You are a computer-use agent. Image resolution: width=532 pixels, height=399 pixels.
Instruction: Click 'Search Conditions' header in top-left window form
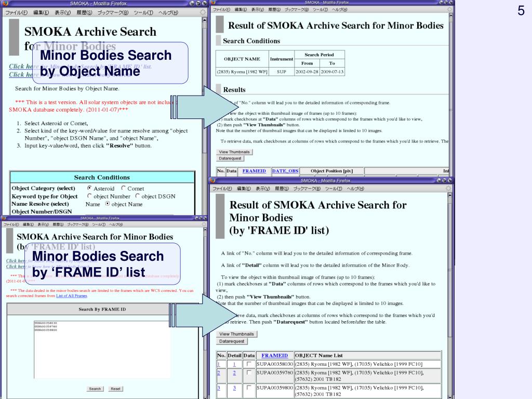click(102, 178)
